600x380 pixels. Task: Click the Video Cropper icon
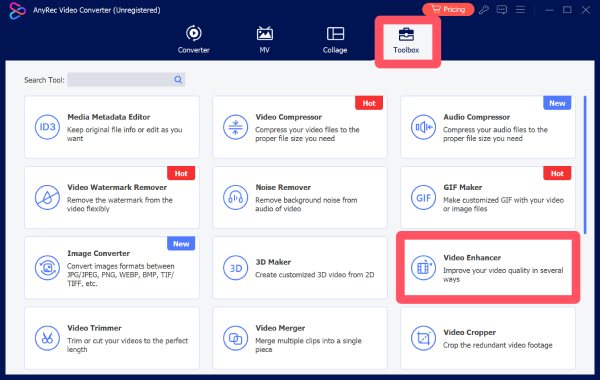(423, 338)
